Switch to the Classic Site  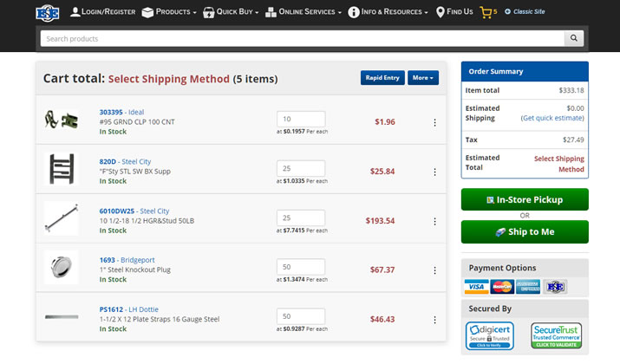[525, 12]
